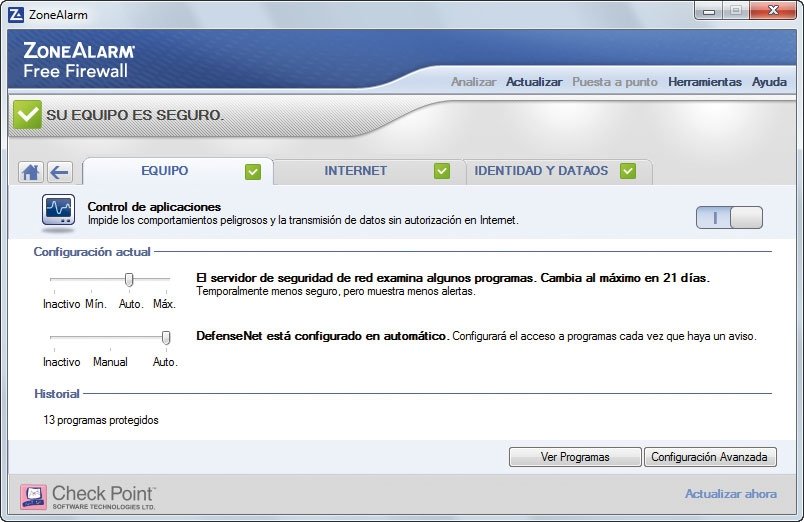804x522 pixels.
Task: Click the back arrow icon
Action: 60,172
